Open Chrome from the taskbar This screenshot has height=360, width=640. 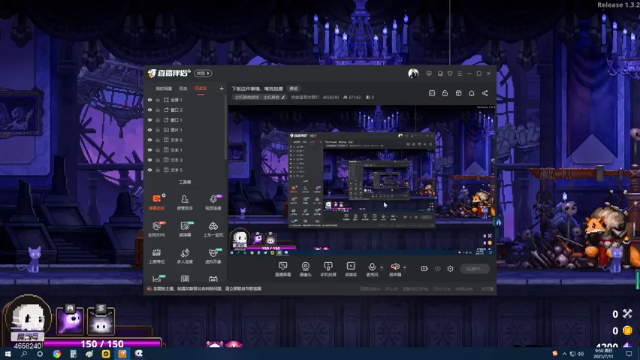click(x=57, y=354)
